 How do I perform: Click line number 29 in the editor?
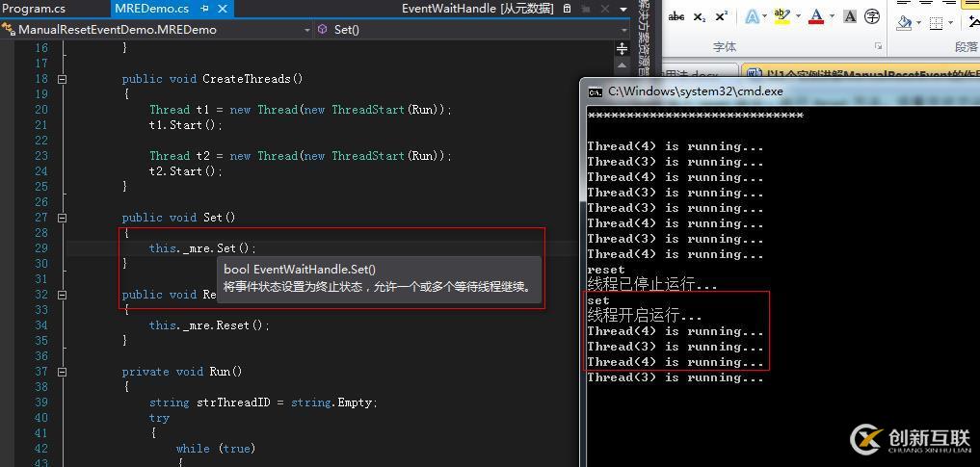pyautogui.click(x=40, y=247)
